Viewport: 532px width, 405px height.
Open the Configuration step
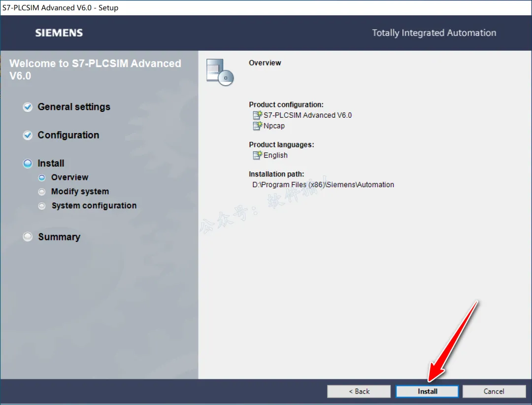click(x=68, y=135)
